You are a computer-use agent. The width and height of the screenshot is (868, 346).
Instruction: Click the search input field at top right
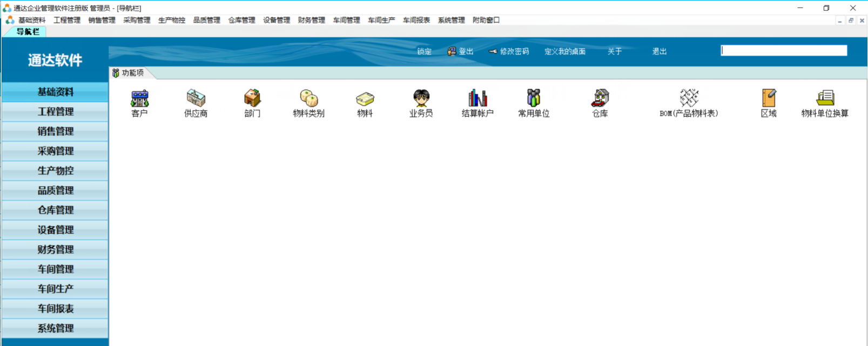(x=784, y=50)
